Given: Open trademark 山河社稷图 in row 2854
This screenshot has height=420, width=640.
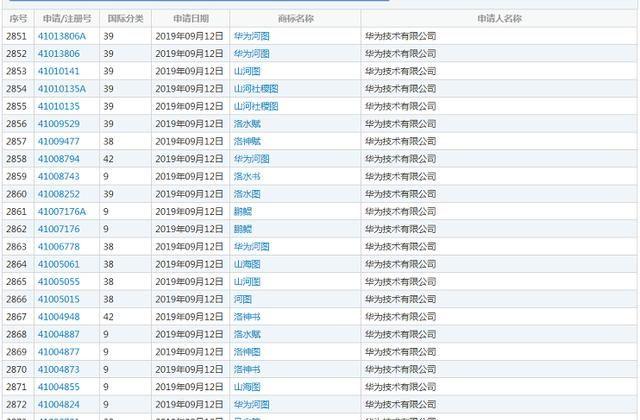Looking at the screenshot, I should click(256, 89).
